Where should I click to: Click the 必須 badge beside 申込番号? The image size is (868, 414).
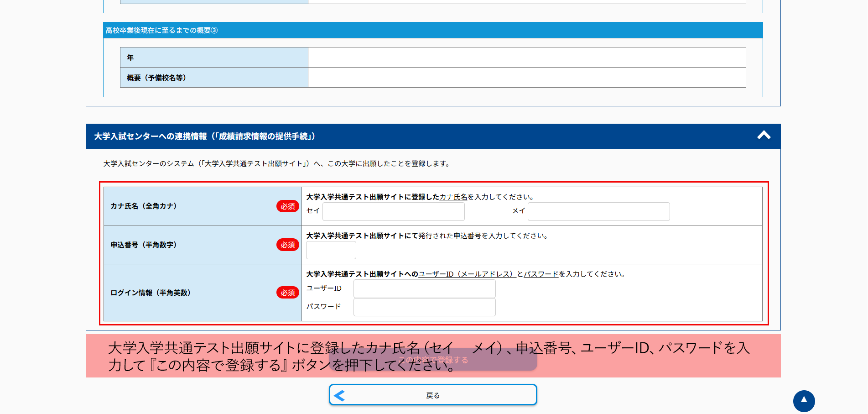tap(287, 245)
